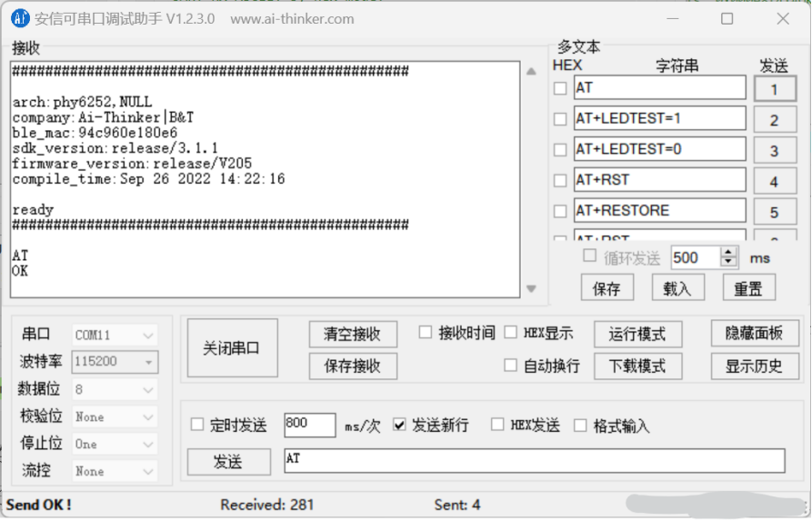Viewport: 812px width, 521px height.
Task: Click 隐藏面板 hide panel button
Action: (755, 334)
